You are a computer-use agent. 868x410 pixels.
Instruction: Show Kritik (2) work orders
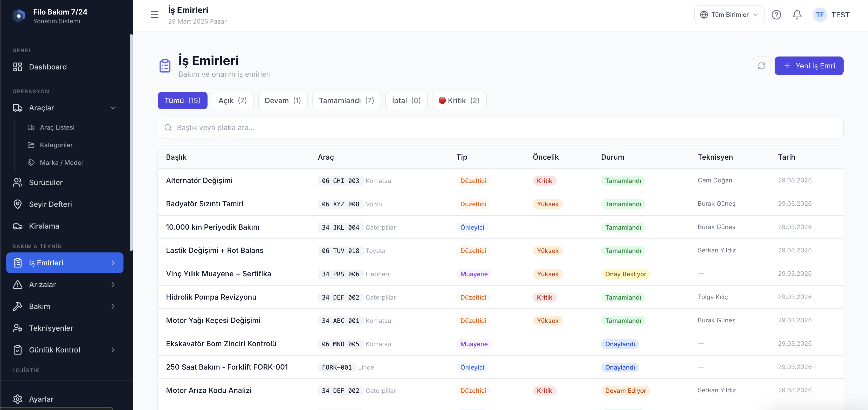point(459,101)
